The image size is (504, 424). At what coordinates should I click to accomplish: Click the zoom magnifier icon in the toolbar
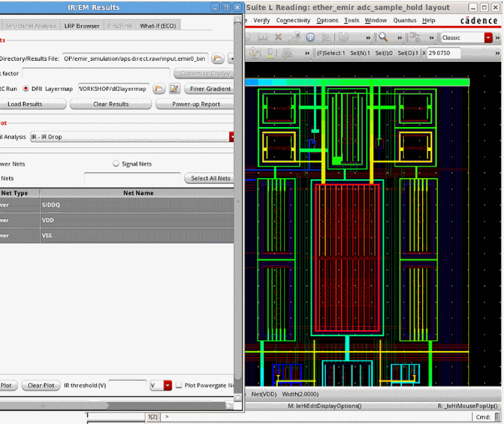(x=383, y=37)
